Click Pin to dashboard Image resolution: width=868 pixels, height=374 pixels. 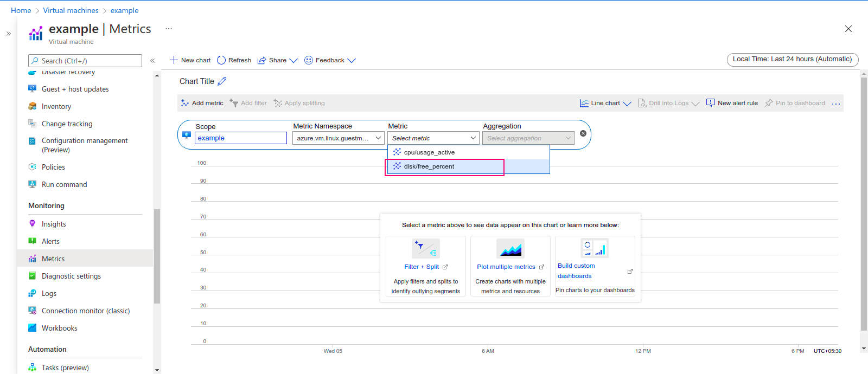tap(795, 103)
